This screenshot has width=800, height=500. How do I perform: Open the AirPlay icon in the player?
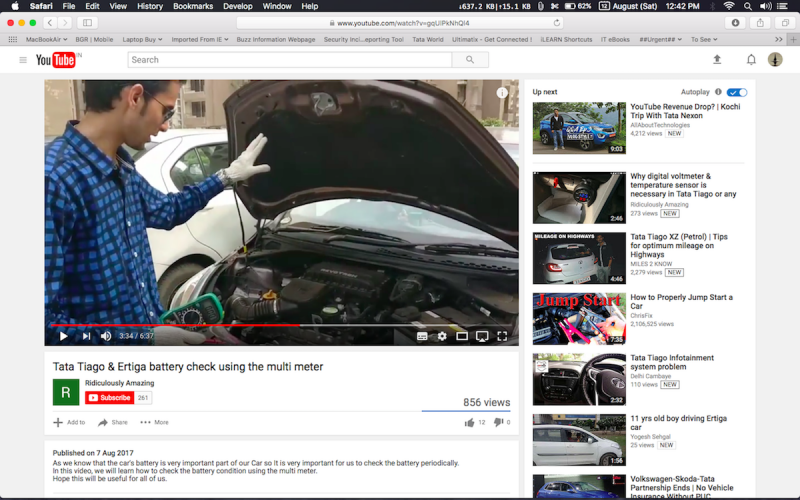[x=482, y=336]
